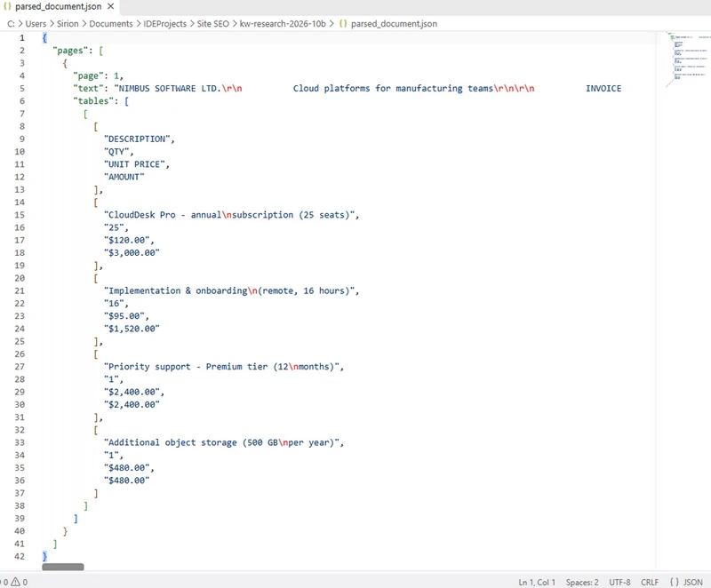Viewport: 711px width, 588px height.
Task: Click the "pages" key on line 2
Action: (70, 51)
